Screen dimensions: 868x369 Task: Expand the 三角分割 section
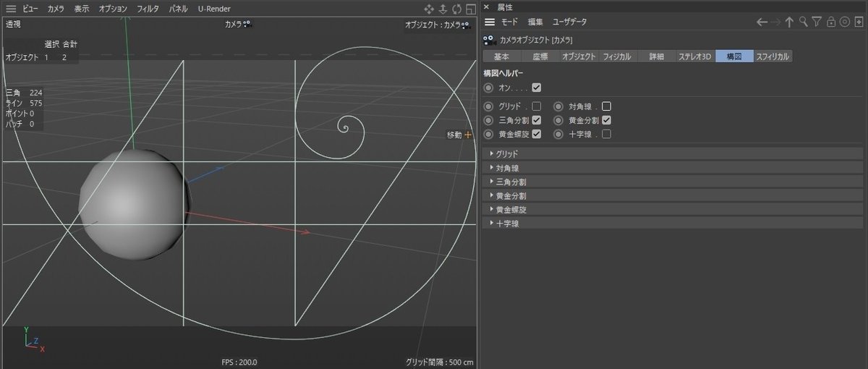(673, 182)
